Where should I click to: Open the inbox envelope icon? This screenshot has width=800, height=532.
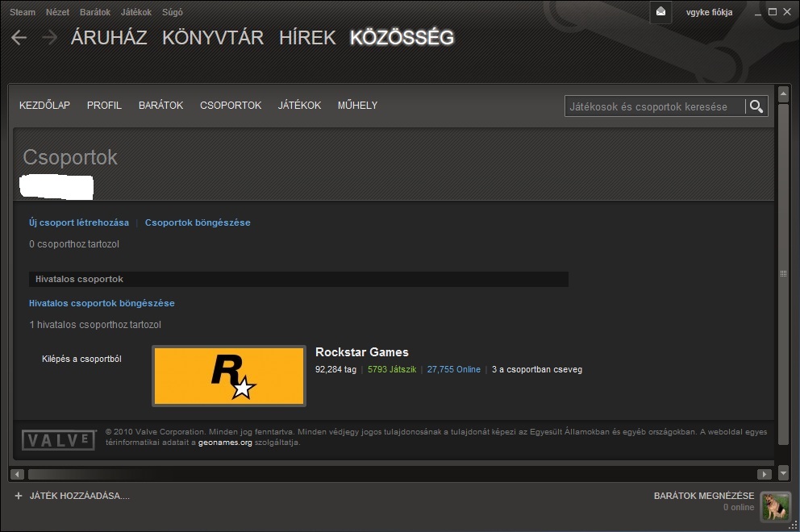[x=660, y=12]
